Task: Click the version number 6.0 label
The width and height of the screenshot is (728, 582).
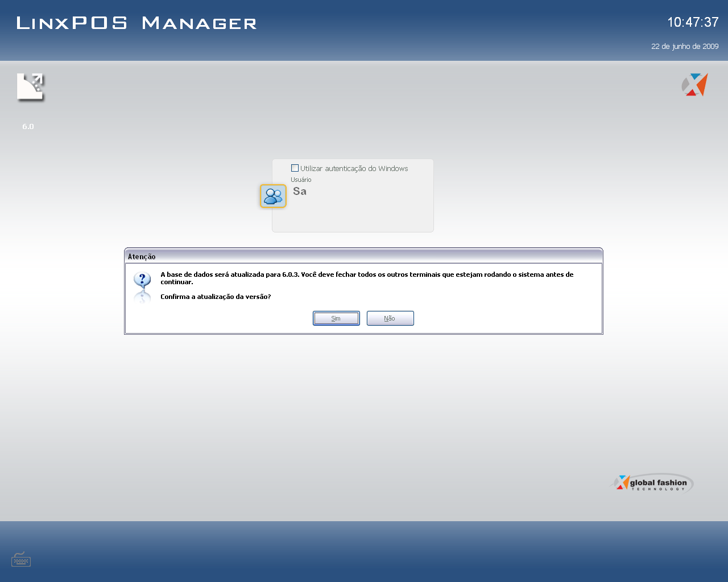Action: (28, 126)
